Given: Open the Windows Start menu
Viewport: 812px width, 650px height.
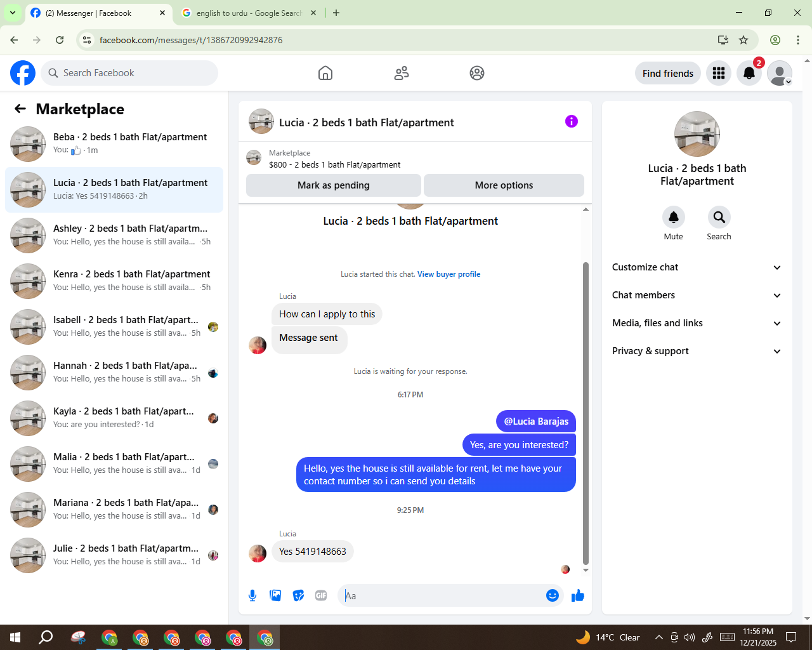Looking at the screenshot, I should coord(15,637).
